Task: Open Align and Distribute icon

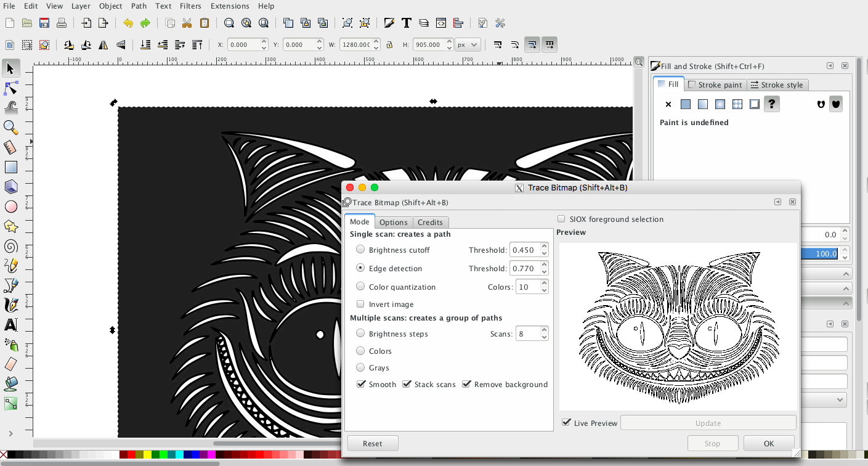Action: point(458,23)
